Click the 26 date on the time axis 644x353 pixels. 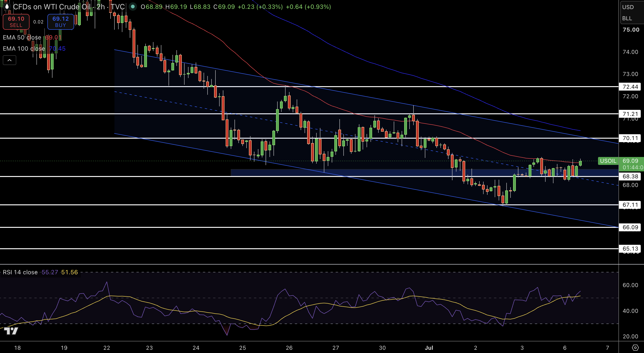click(289, 348)
